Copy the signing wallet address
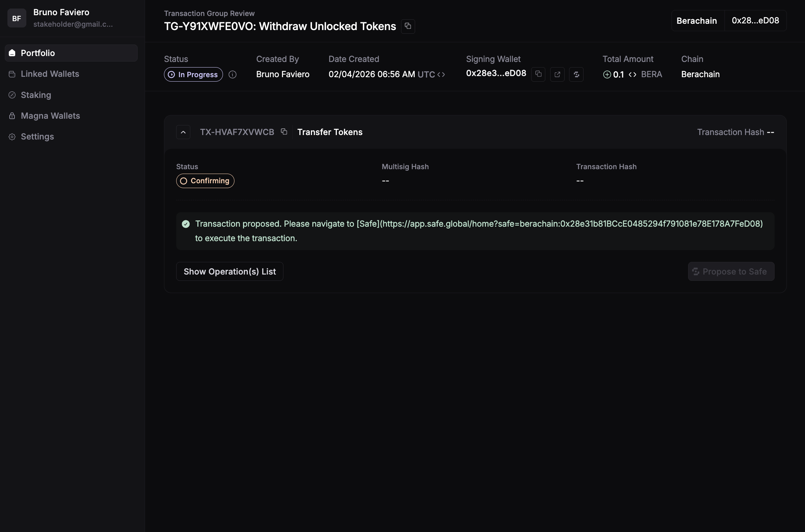 click(x=538, y=74)
